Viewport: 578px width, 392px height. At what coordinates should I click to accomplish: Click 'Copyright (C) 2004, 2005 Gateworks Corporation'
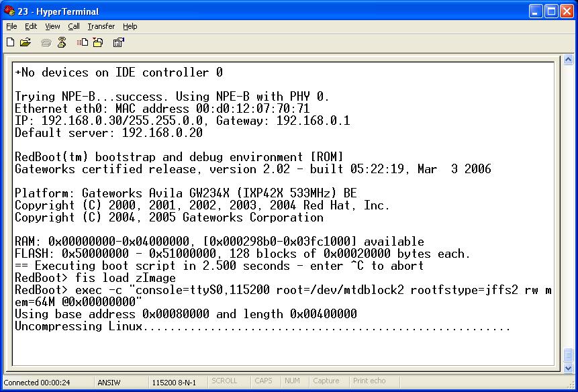coord(169,217)
